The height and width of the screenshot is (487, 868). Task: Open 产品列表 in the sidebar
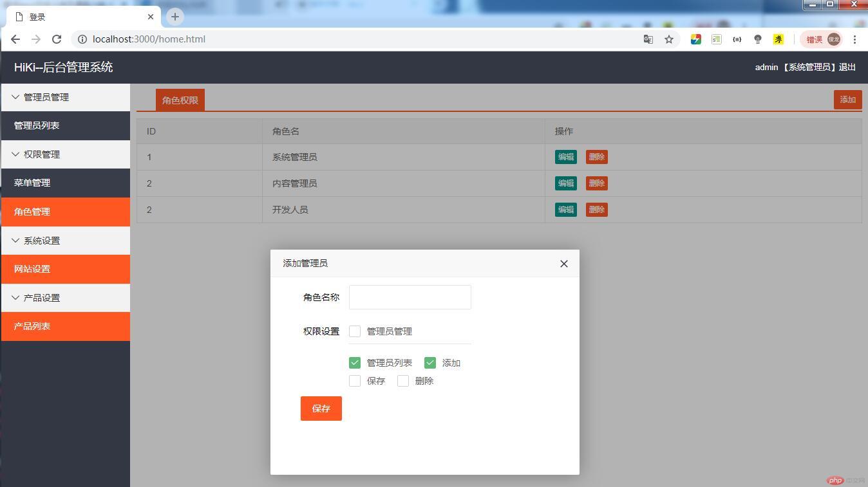66,326
